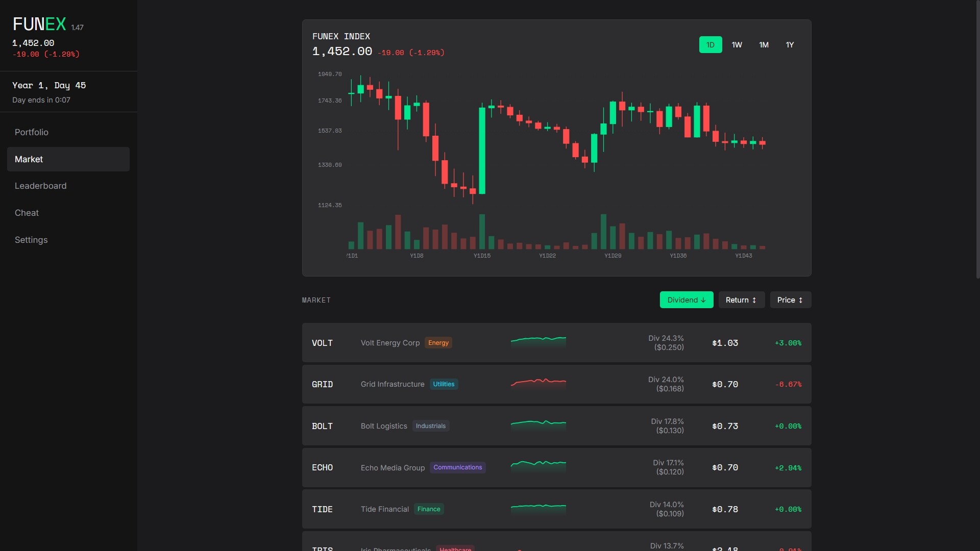This screenshot has height=551, width=980.
Task: Click the Communications sector tag
Action: pos(458,467)
